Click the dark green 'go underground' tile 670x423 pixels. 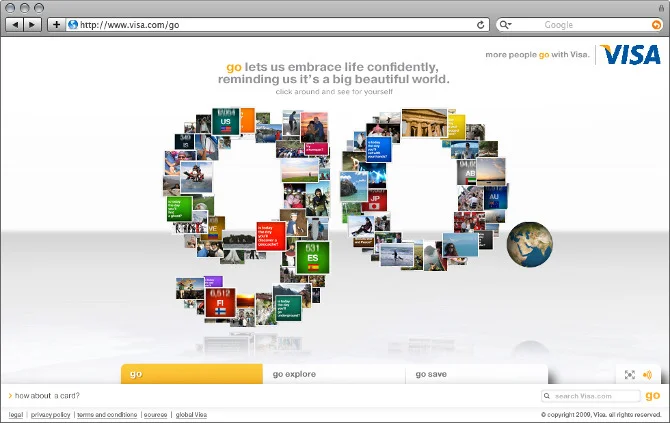(x=288, y=308)
